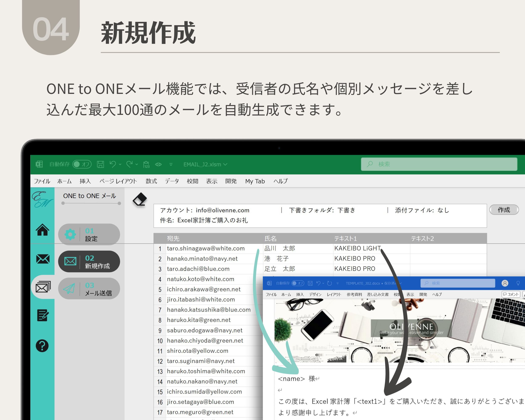
Task: Toggle Excel autosave switch
Action: (82, 164)
